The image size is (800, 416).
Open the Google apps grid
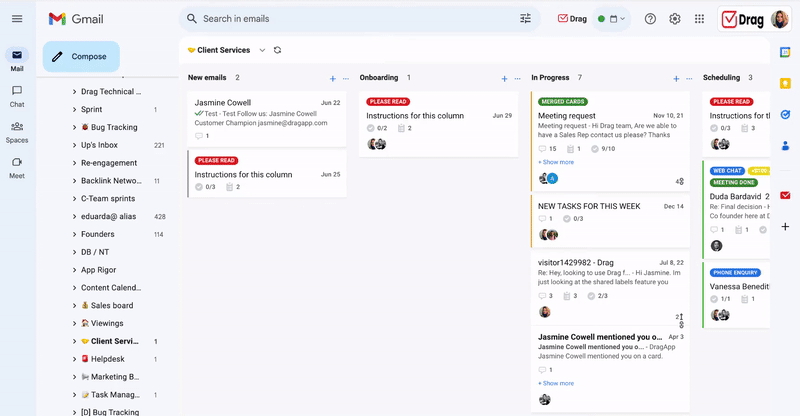pos(699,19)
